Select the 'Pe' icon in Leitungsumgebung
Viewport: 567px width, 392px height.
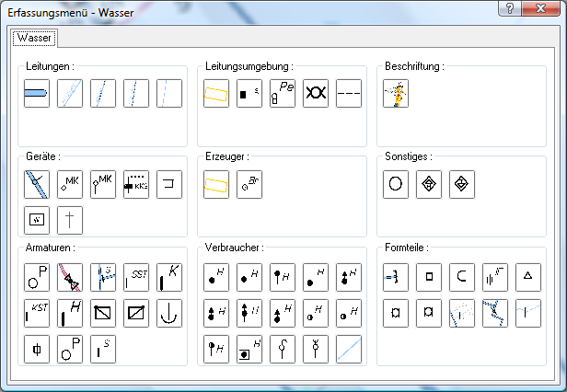pos(283,93)
